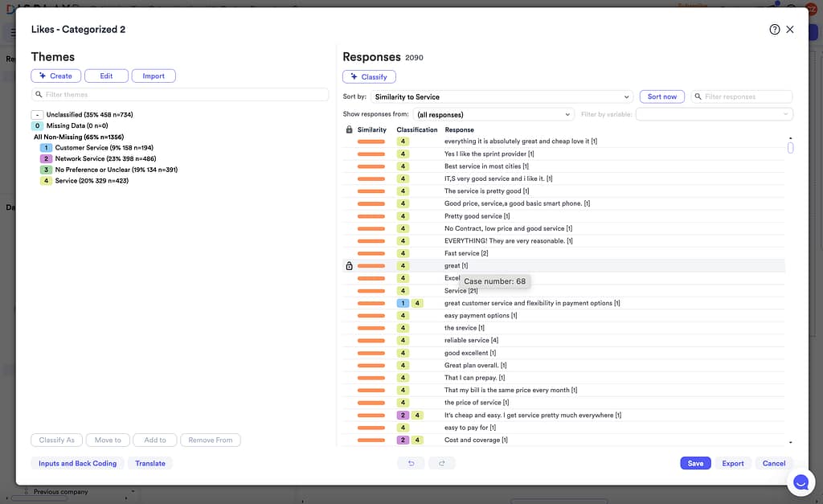The height and width of the screenshot is (504, 823).
Task: Select the Customer Service theme
Action: point(104,148)
